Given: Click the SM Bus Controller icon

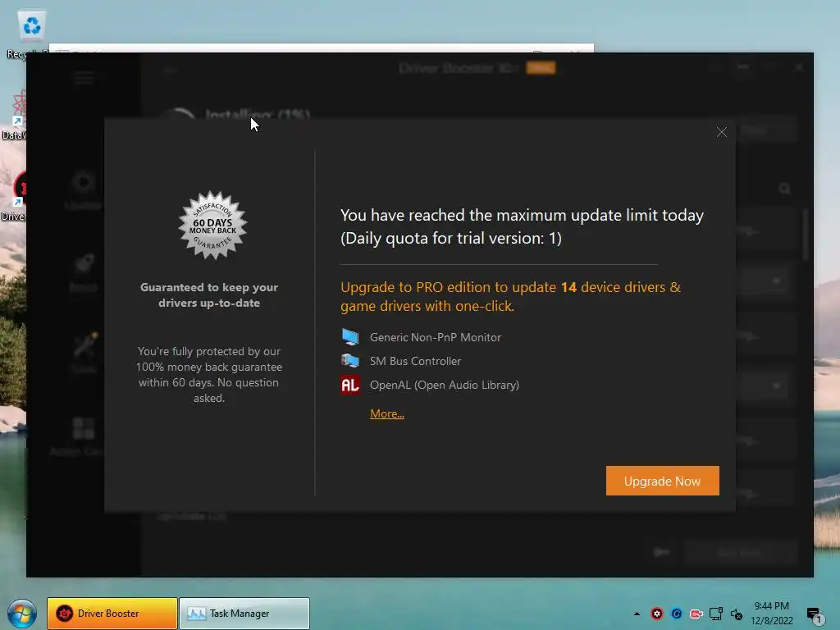Looking at the screenshot, I should 350,361.
